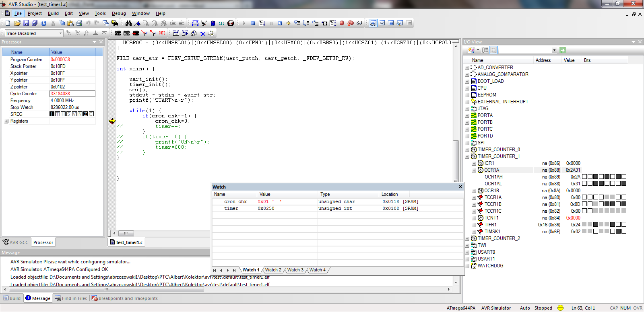Screen dimensions: 644x312
Task: Click the Remove all Breakpoints icon
Action: point(351,23)
